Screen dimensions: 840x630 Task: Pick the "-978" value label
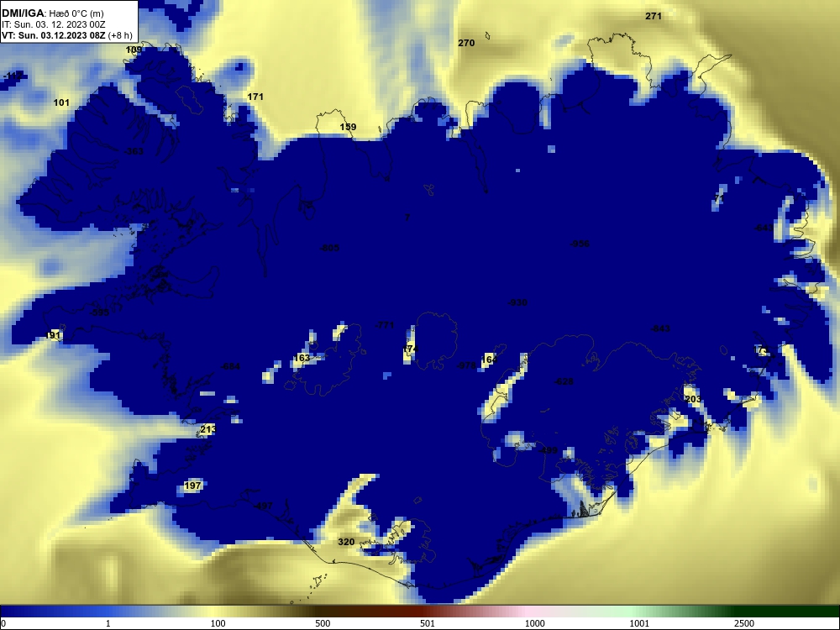click(x=466, y=365)
